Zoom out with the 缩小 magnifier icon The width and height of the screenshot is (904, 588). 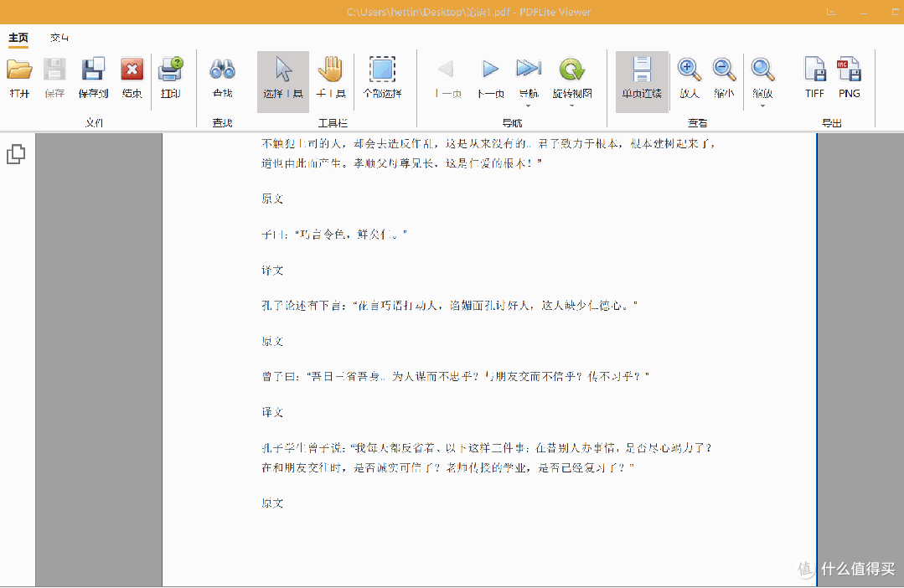[724, 70]
